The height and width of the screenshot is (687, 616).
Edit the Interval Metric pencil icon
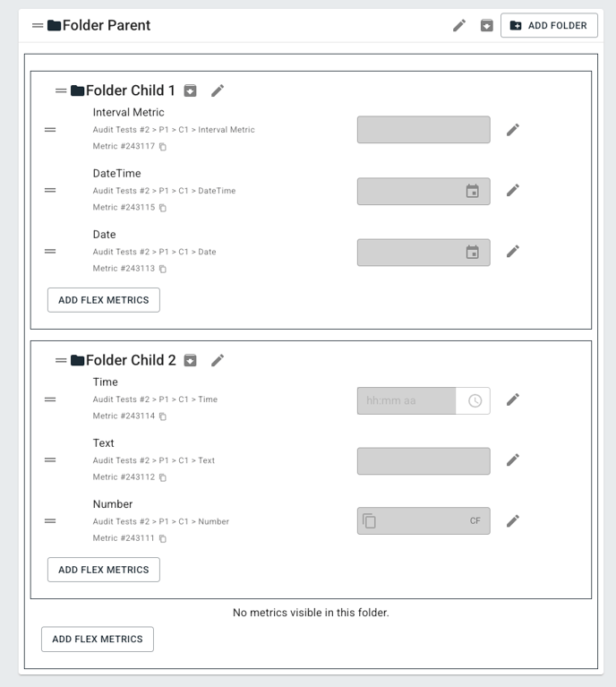click(x=513, y=130)
